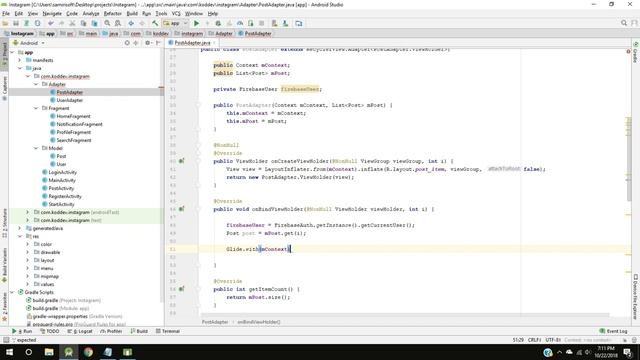Viewport: 640px width, 360px height.
Task: Open the Logcat tool window
Action: (x=80, y=331)
